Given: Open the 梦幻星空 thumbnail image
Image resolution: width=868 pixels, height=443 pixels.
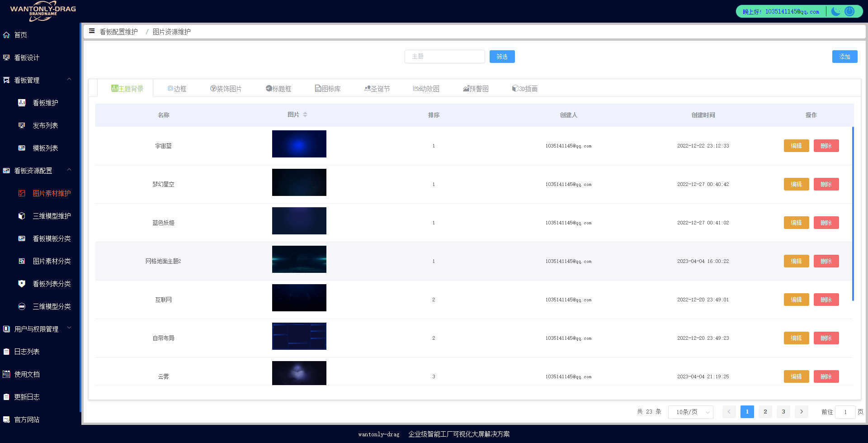Looking at the screenshot, I should tap(299, 182).
